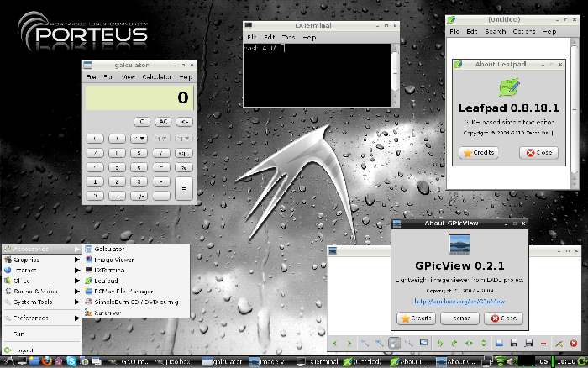Delete the image with the red minus icon
Viewport: 588px width, 368px height.
point(543,343)
